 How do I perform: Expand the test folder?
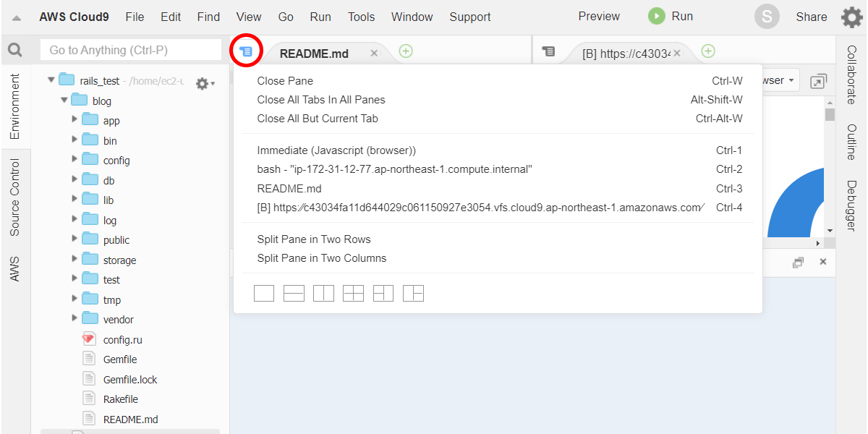point(75,278)
